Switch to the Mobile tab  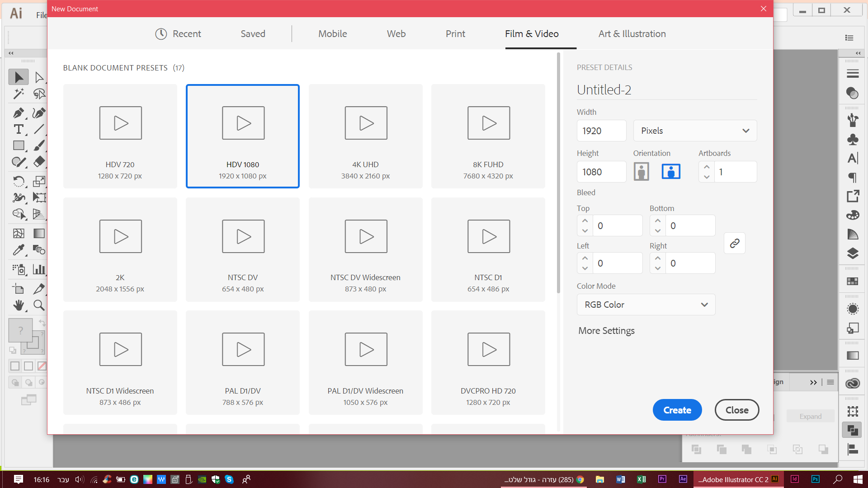[332, 34]
